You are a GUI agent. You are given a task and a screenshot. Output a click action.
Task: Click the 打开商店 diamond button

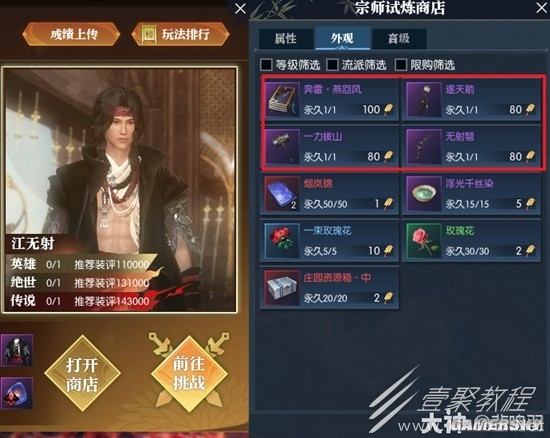pyautogui.click(x=82, y=373)
